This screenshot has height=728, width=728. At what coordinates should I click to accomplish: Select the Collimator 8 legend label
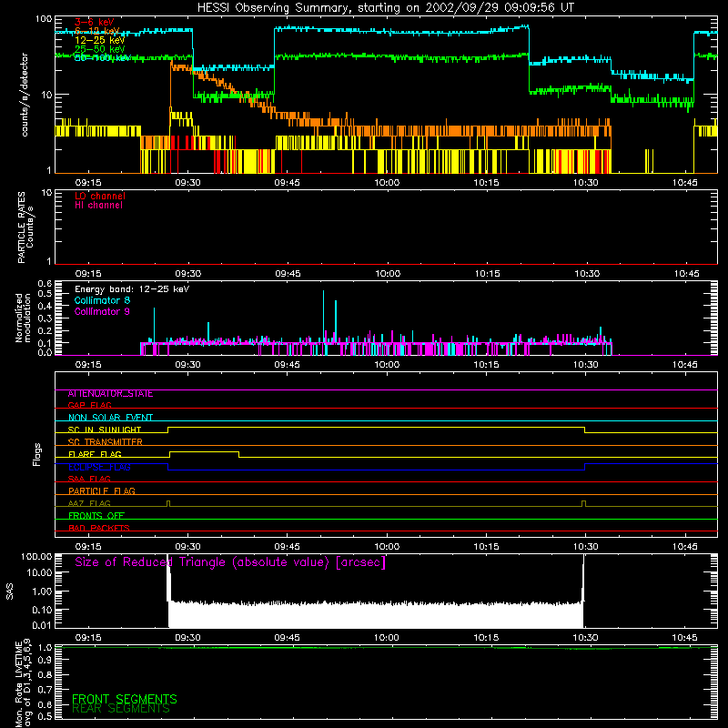coord(102,300)
